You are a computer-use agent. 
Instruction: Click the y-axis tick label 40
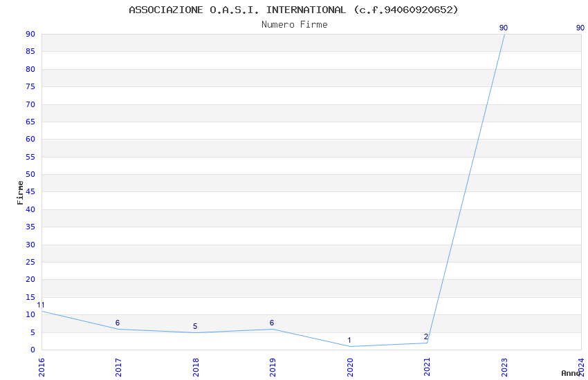click(x=30, y=209)
